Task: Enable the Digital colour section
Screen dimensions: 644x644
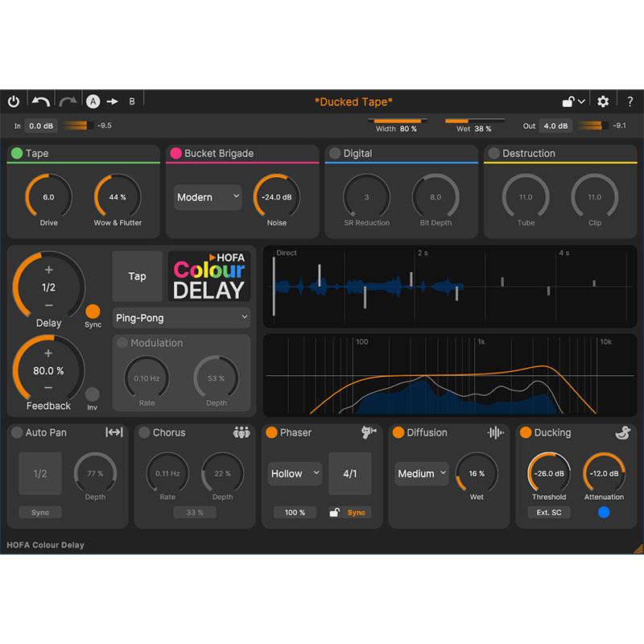Action: point(334,153)
